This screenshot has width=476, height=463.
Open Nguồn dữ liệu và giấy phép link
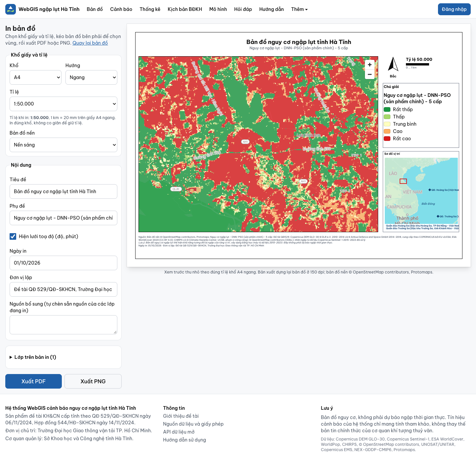[193, 424]
